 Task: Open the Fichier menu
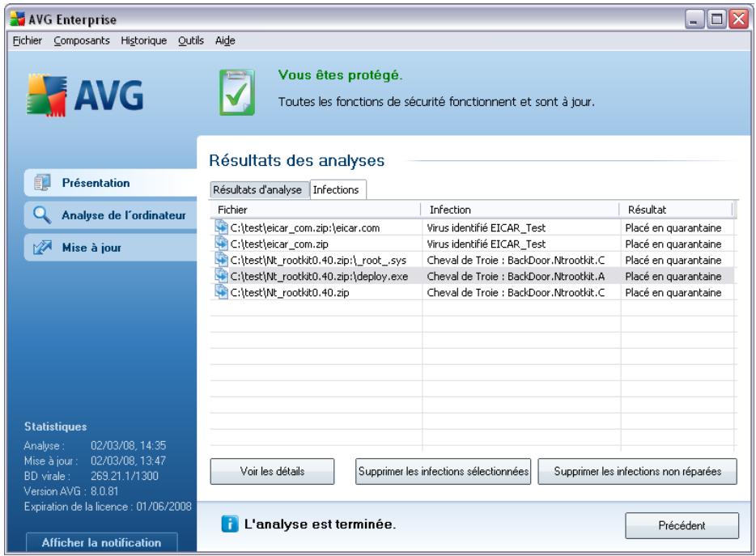[x=27, y=40]
